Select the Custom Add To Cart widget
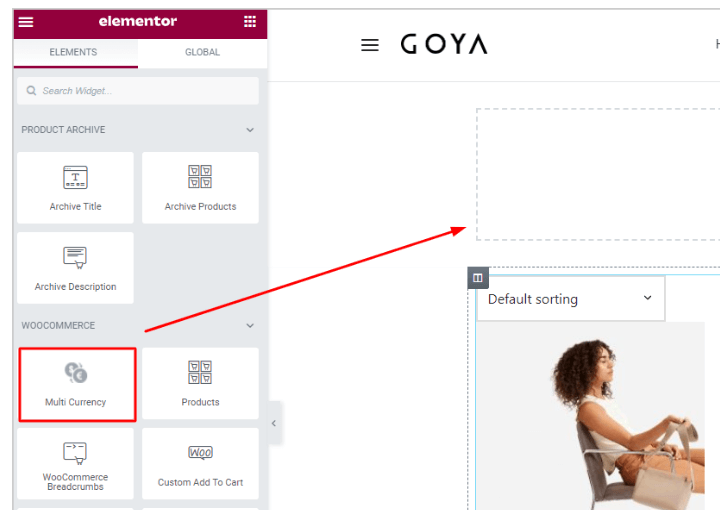This screenshot has width=720, height=510. 200,464
